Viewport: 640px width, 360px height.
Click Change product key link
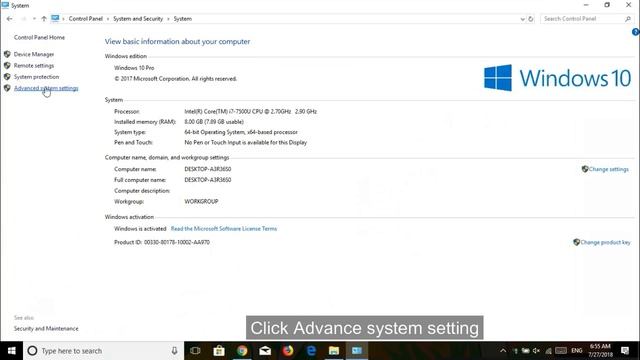point(605,242)
